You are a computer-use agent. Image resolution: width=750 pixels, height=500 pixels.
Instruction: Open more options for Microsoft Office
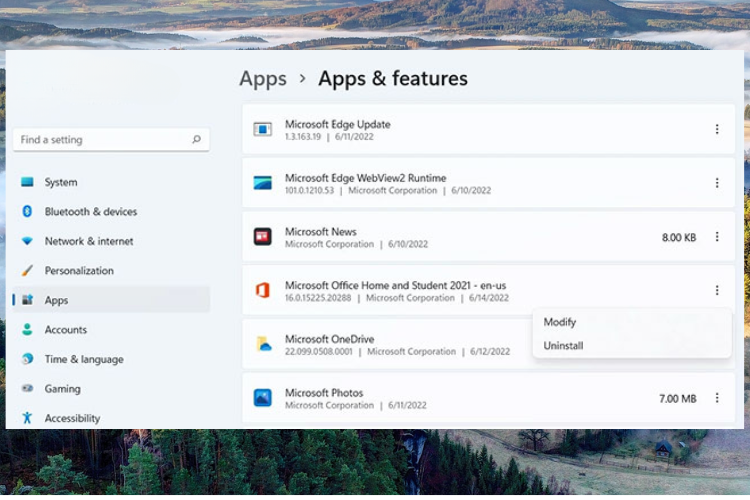point(717,290)
